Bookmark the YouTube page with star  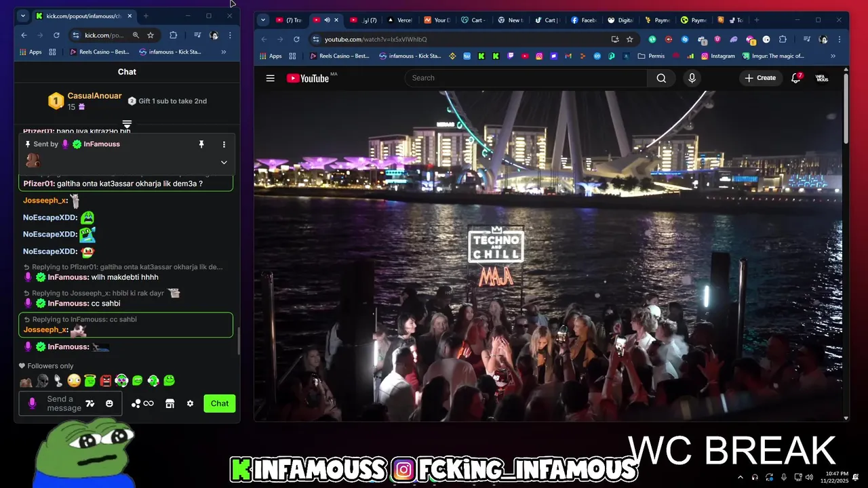pyautogui.click(x=629, y=39)
